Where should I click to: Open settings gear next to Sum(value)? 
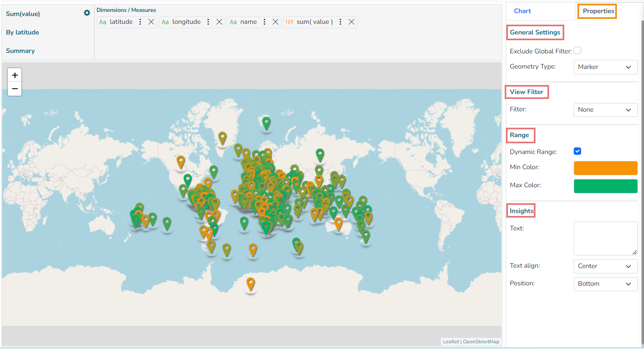(x=87, y=13)
